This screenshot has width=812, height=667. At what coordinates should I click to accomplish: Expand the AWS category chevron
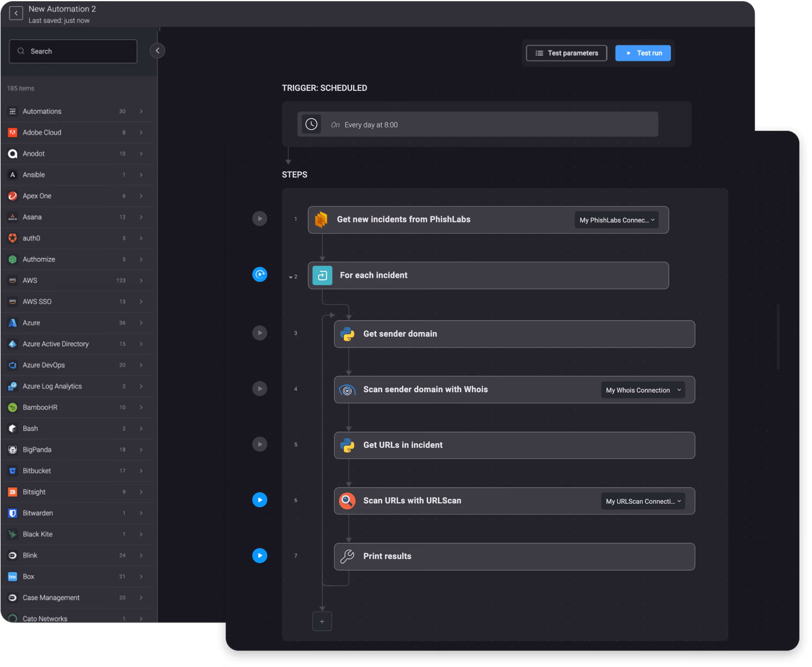[141, 281]
